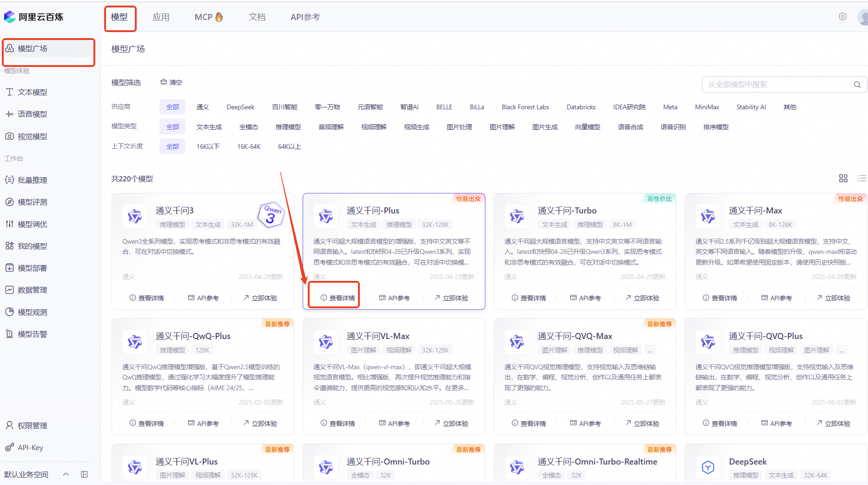Screen dimensions: 868x485
Task: Collapse the sidebar with the panel icon
Action: 84,474
